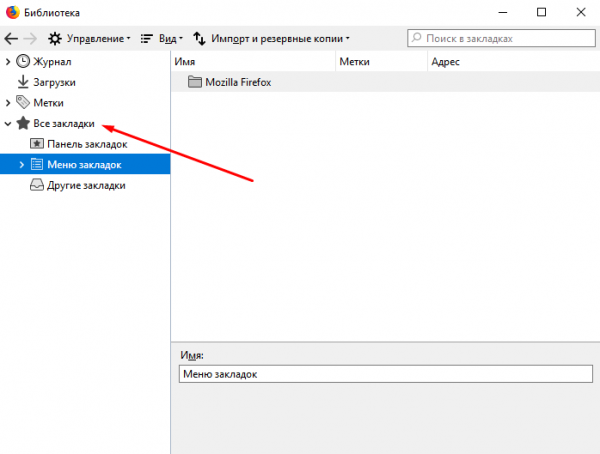Click the magnifier icon in search box
This screenshot has width=600, height=454.
[x=416, y=38]
